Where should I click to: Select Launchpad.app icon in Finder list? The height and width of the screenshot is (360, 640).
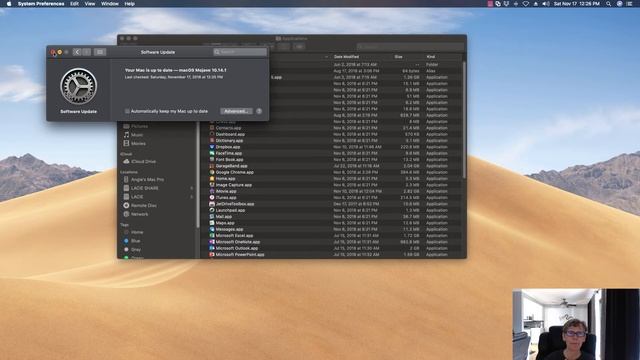coord(212,210)
